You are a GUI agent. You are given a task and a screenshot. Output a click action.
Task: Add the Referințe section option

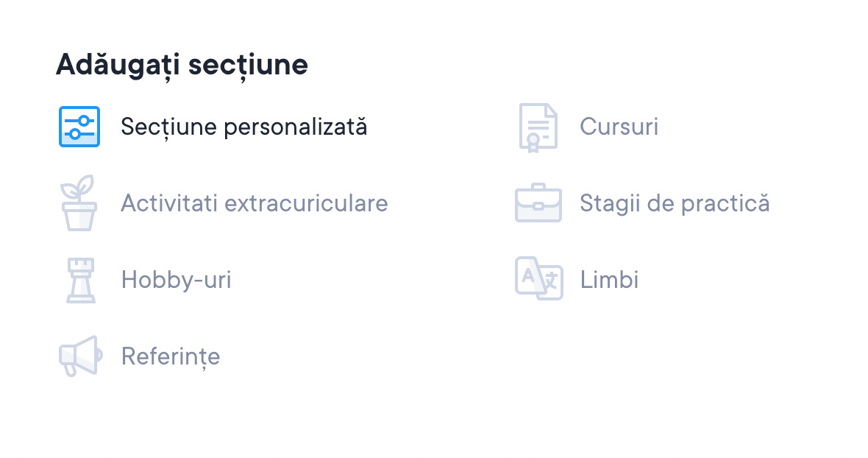pos(170,356)
